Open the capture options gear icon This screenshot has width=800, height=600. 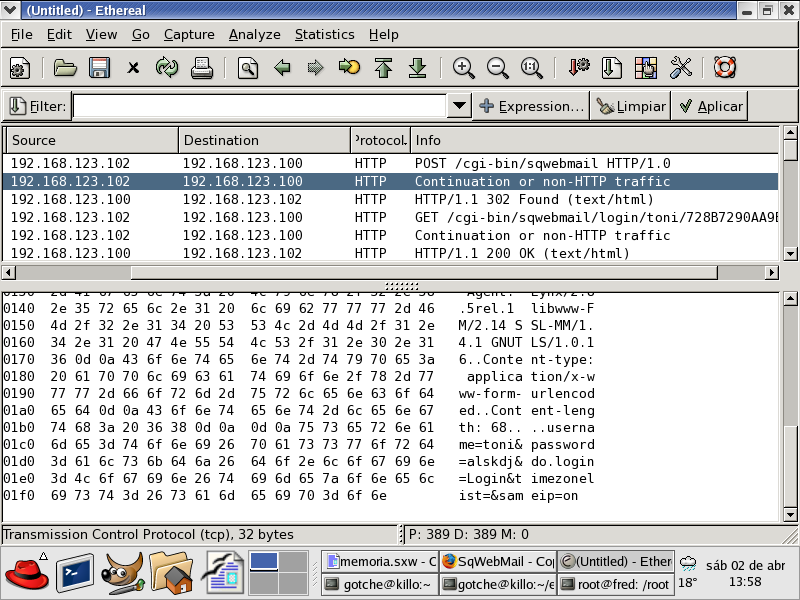coord(20,68)
